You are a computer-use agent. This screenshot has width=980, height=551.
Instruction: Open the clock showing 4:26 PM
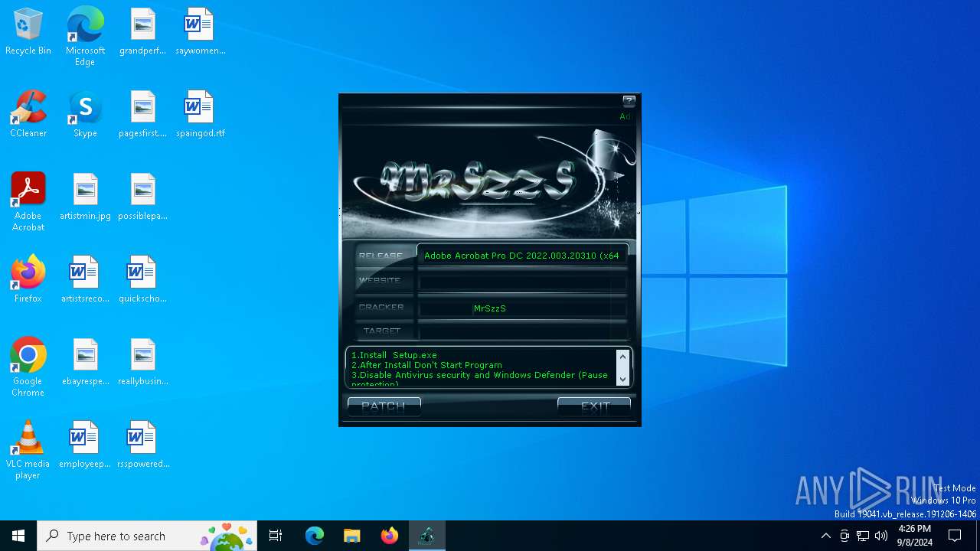pos(915,536)
